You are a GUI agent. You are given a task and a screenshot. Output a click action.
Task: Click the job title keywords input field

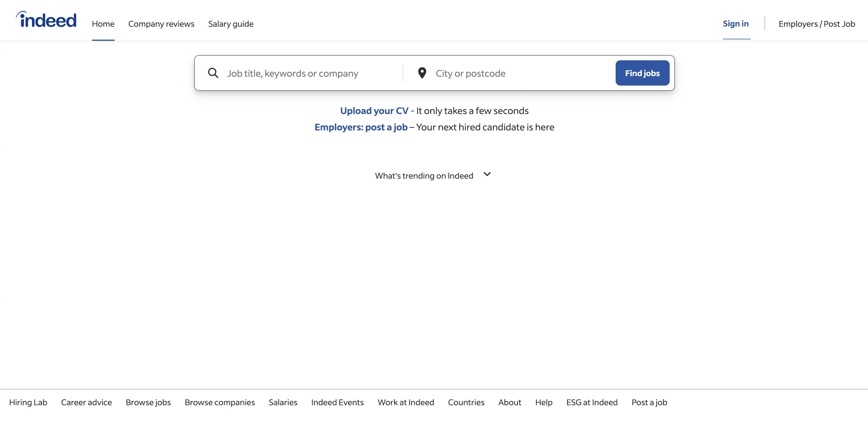pos(303,73)
